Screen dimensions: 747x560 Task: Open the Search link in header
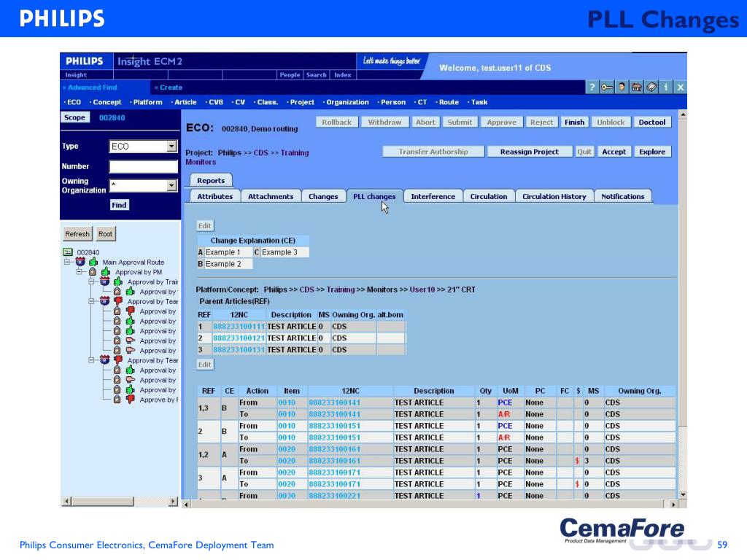pyautogui.click(x=317, y=75)
